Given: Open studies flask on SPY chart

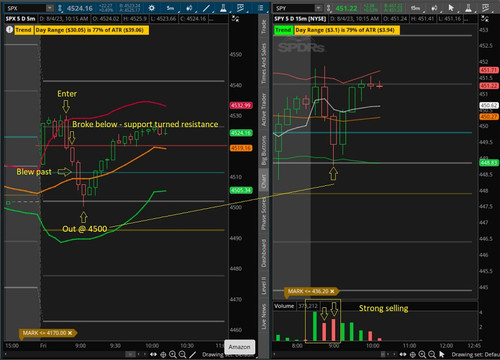Looking at the screenshot, I should tap(468, 8).
